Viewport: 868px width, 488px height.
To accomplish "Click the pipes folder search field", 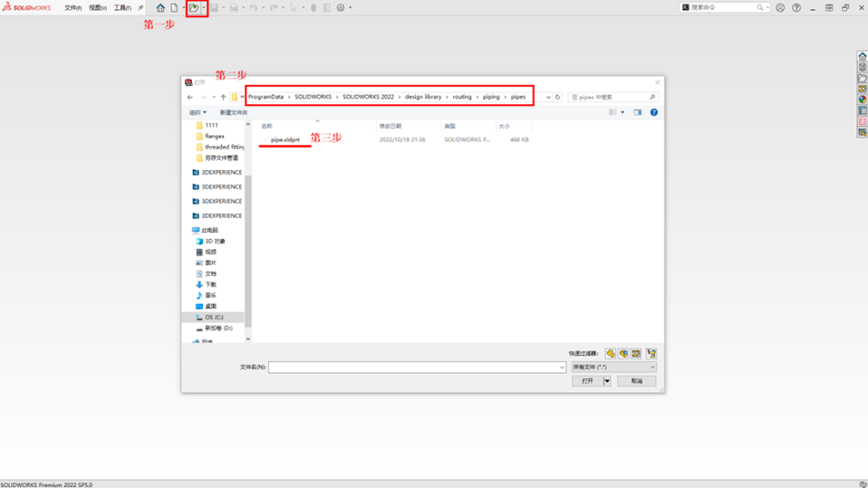I will pyautogui.click(x=613, y=97).
